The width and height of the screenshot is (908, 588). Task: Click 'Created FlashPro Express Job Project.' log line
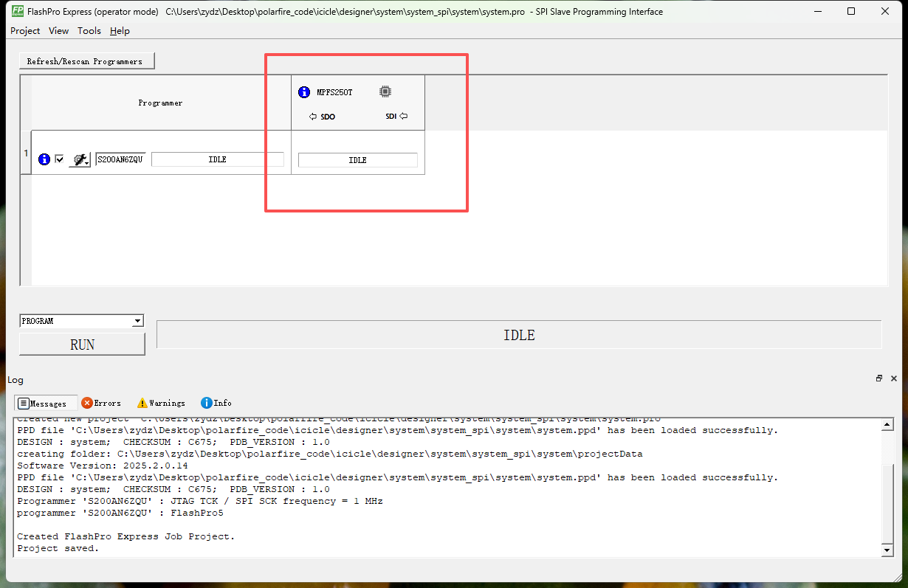click(126, 536)
